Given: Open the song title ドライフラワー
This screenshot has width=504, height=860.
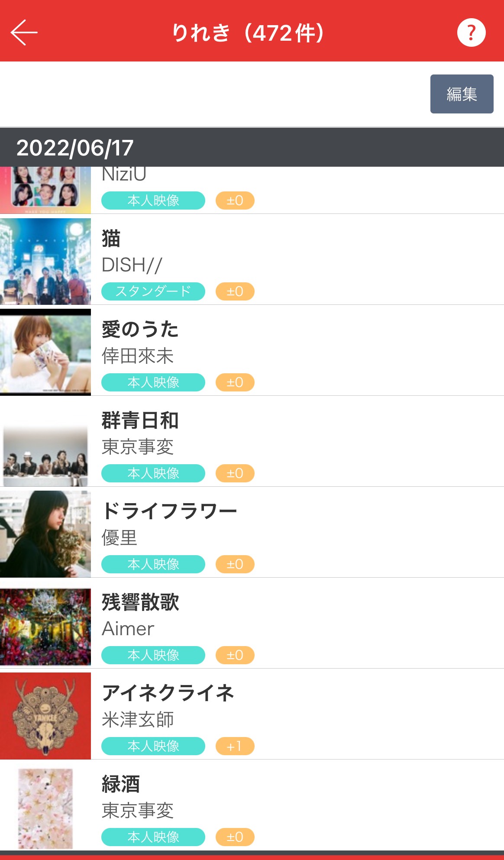Looking at the screenshot, I should point(169,511).
